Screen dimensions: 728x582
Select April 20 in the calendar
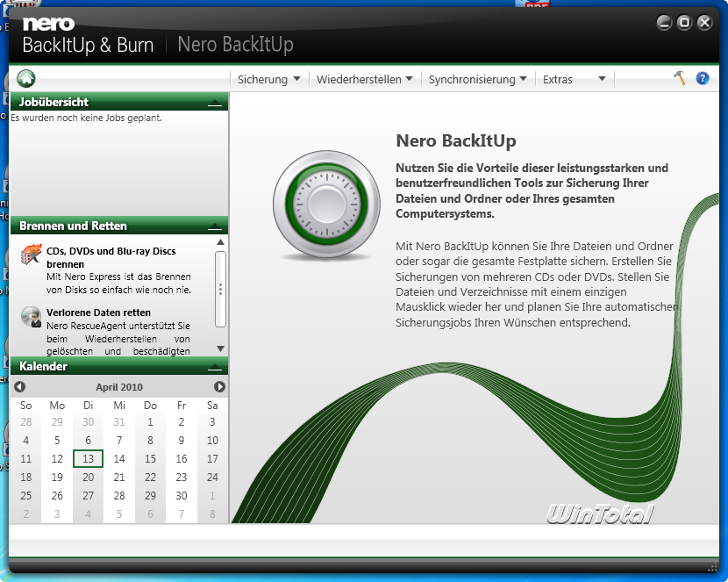[88, 477]
